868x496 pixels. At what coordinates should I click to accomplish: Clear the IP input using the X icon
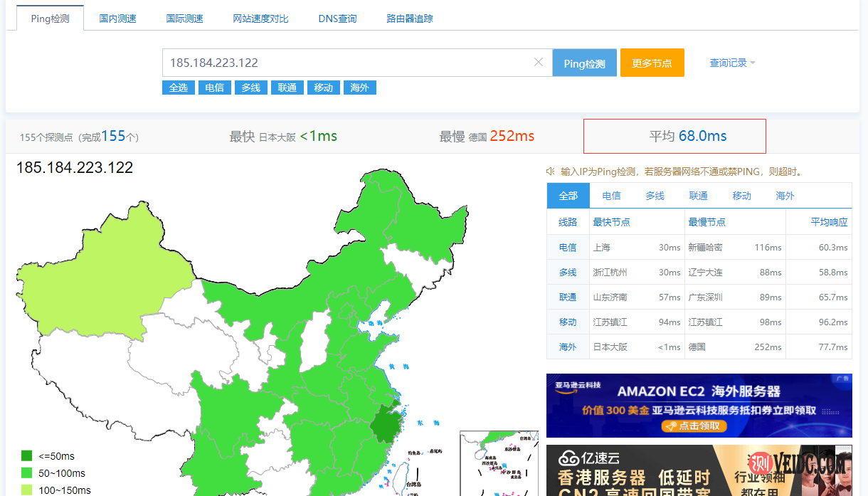[539, 63]
